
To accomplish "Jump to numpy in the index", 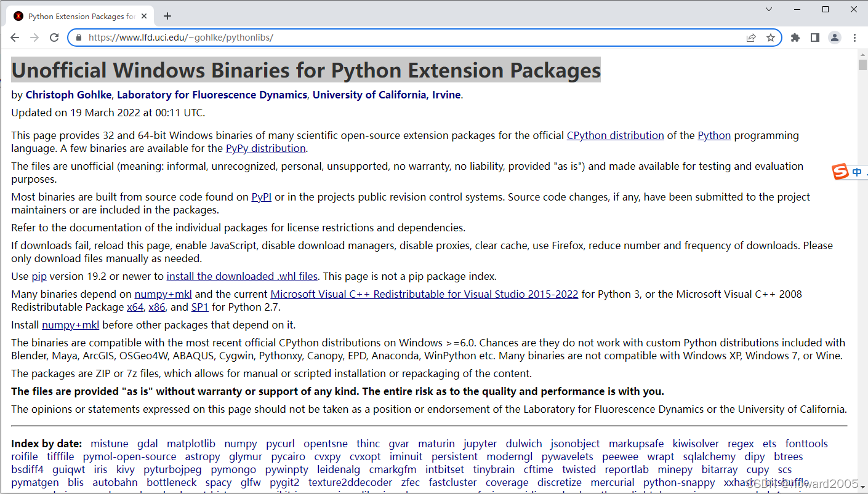I will (x=241, y=444).
